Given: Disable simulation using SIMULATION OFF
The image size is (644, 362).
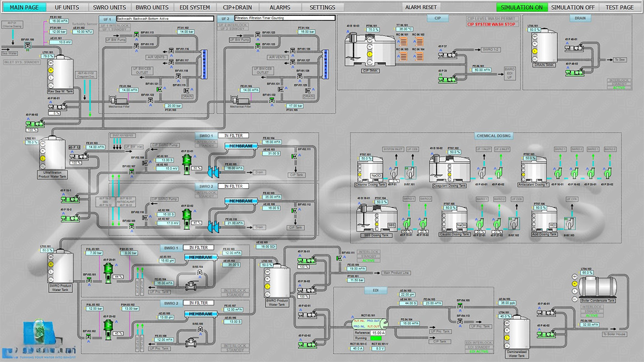Looking at the screenshot, I should (573, 7).
